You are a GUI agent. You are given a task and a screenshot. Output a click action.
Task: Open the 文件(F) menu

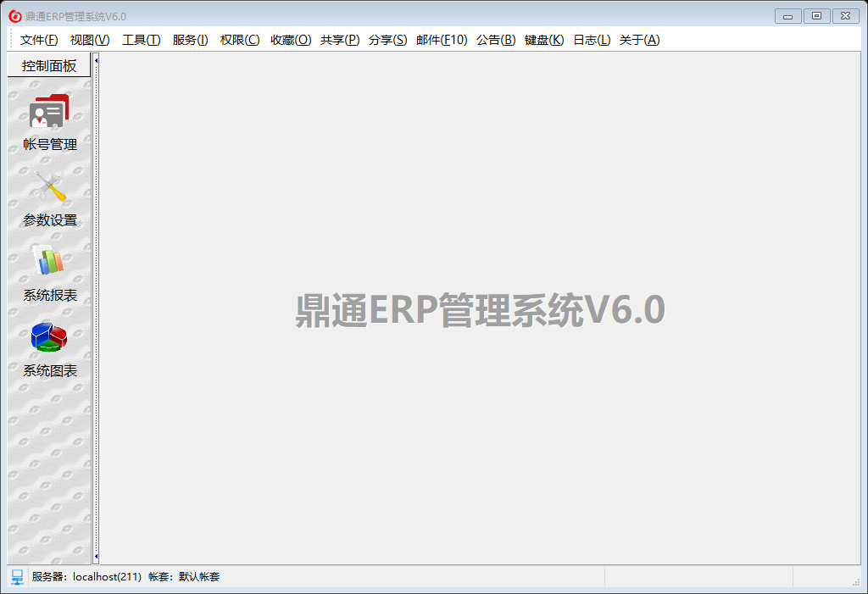tap(39, 40)
